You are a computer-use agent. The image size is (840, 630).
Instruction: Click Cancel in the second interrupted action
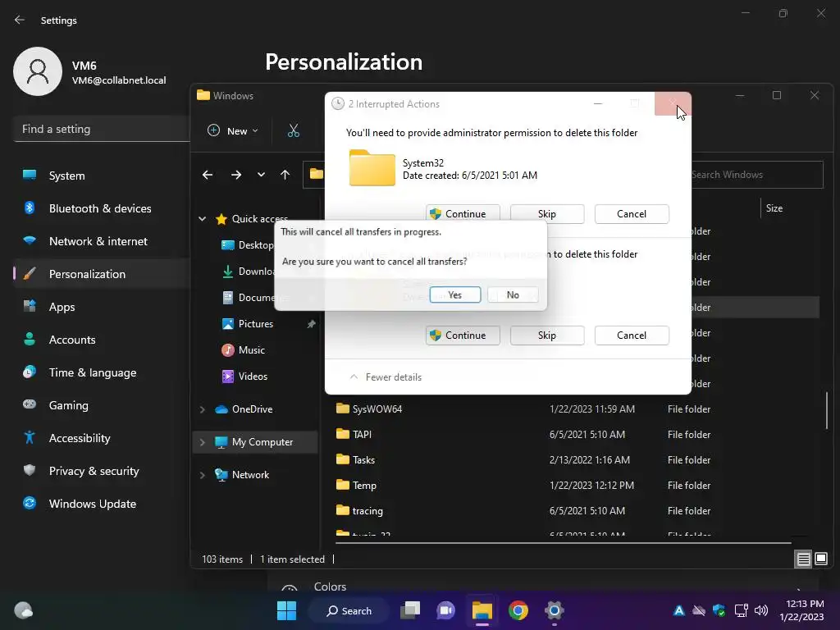632,335
